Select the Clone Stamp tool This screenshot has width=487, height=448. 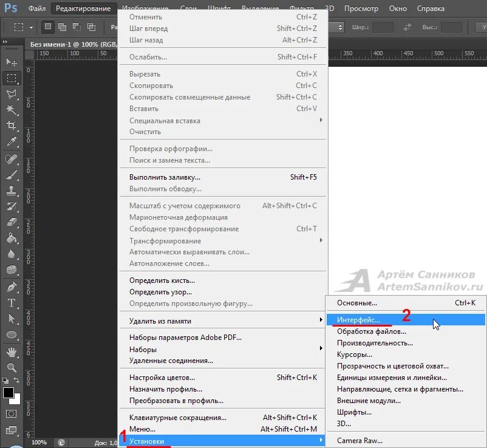tap(12, 191)
